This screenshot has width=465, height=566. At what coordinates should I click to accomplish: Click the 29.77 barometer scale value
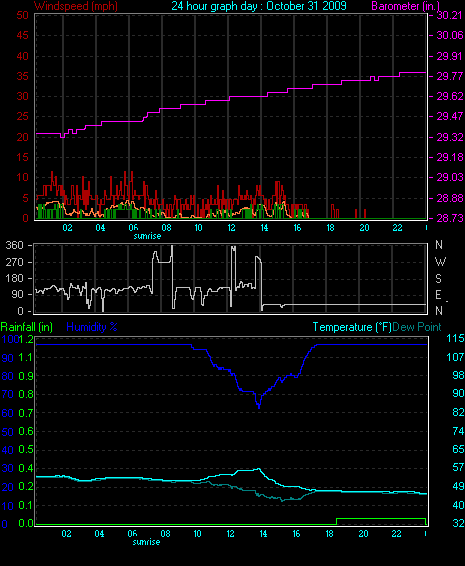(x=449, y=77)
